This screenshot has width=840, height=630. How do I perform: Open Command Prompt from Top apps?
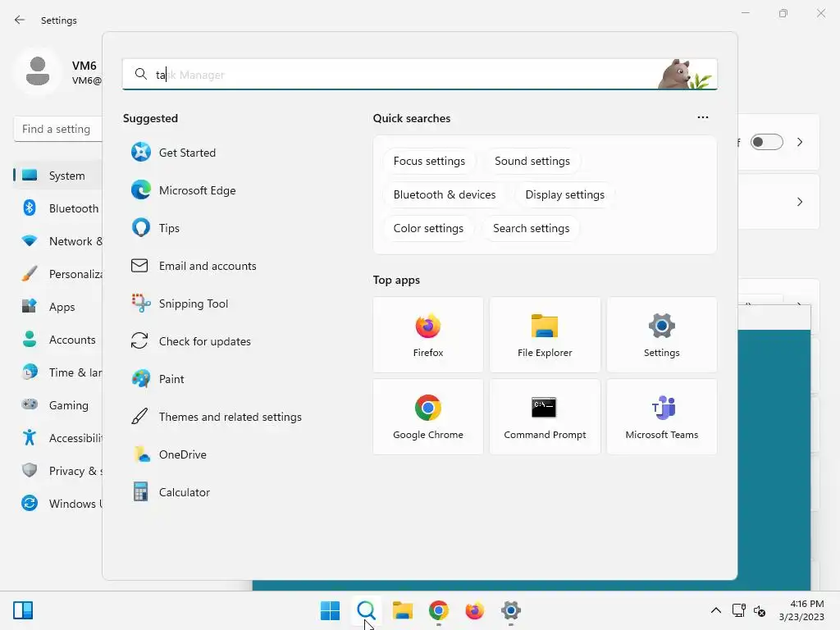545,417
